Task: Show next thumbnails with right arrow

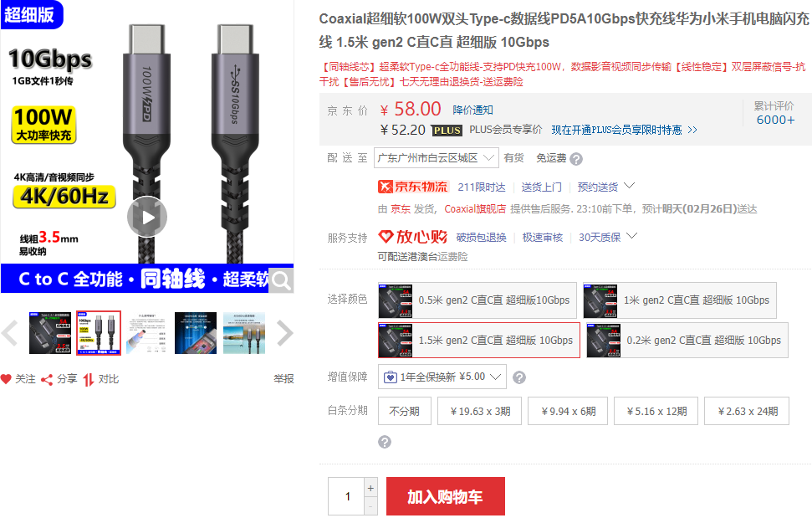Action: coord(285,333)
